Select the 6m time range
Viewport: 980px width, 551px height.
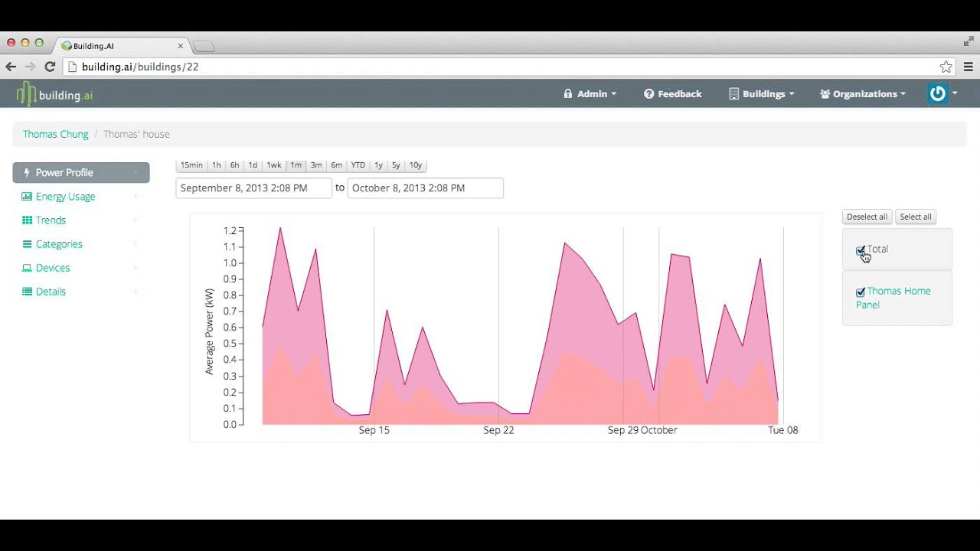point(337,165)
